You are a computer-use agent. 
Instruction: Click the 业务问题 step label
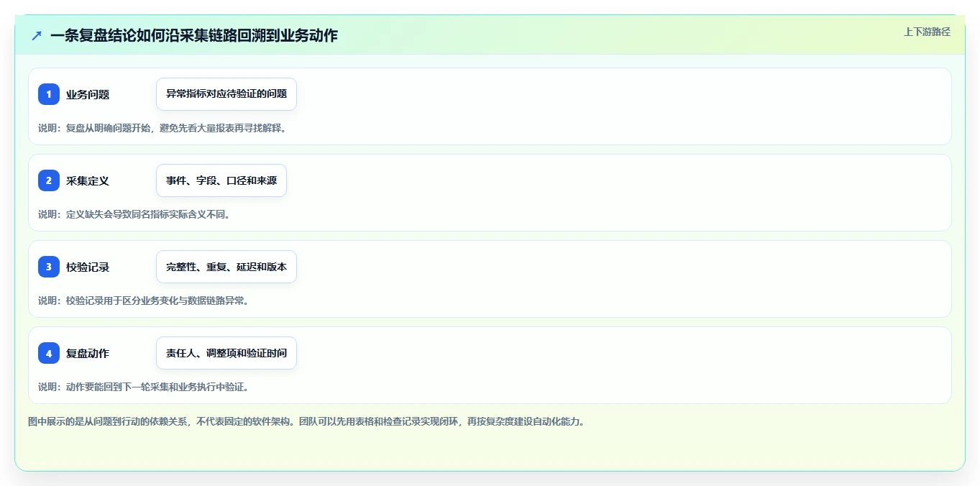(x=88, y=94)
